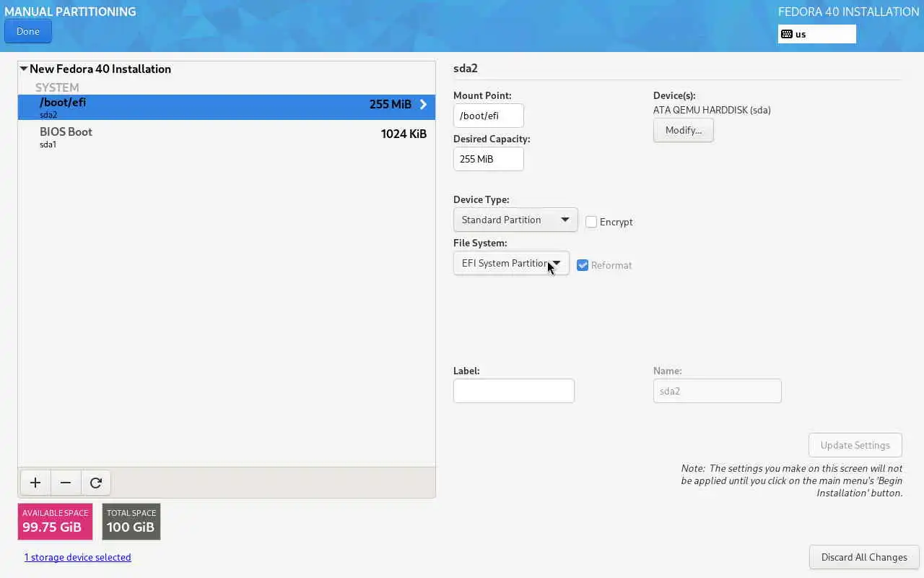The image size is (924, 578).
Task: Open the File System dropdown
Action: [x=511, y=263]
